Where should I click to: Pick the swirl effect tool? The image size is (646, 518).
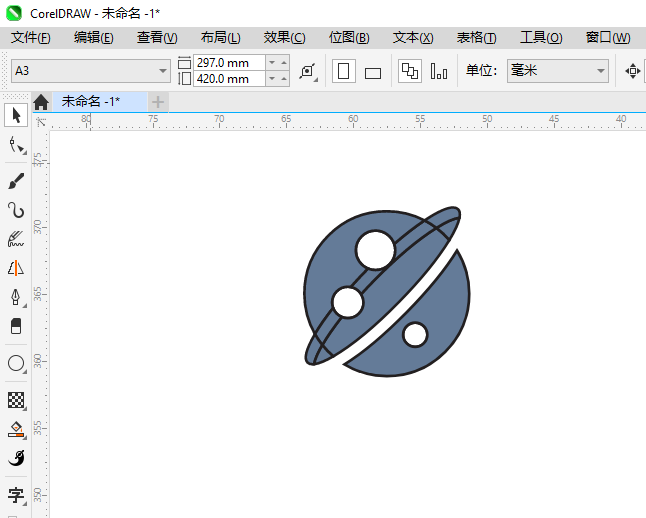pos(16,458)
